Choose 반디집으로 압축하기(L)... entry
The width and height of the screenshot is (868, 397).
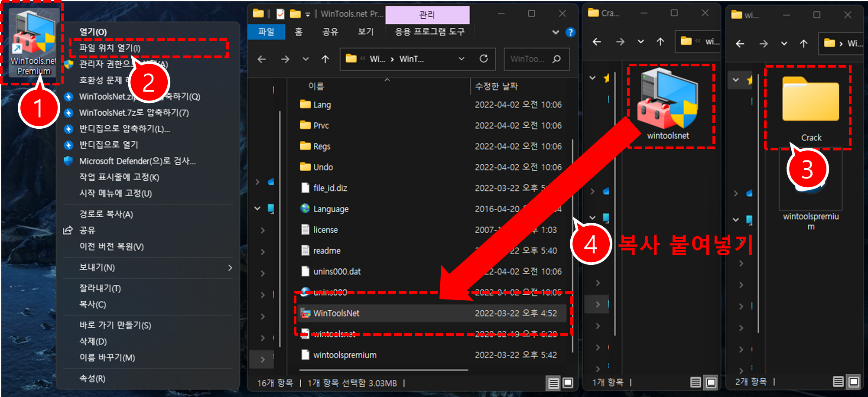[124, 129]
